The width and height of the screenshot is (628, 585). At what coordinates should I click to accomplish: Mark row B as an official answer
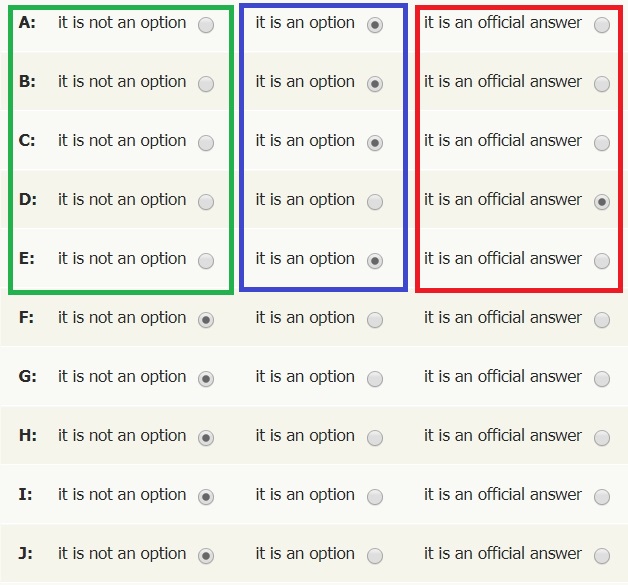click(x=602, y=85)
